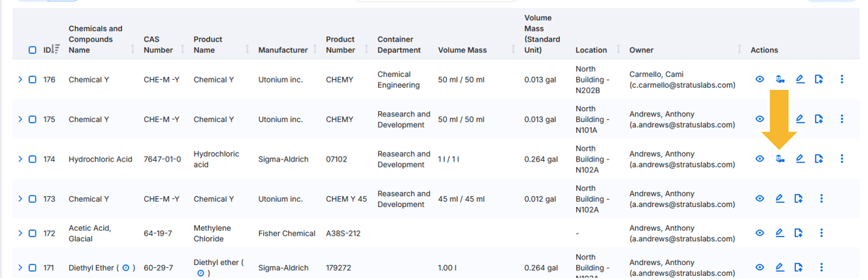
Task: Click the Volume Mass (Standard Unit) header
Action: coord(542,34)
